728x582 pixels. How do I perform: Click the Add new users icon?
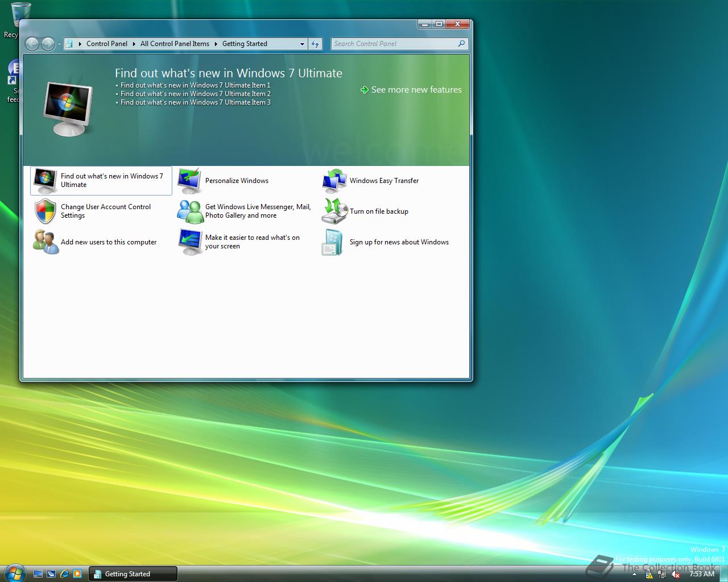click(x=45, y=242)
